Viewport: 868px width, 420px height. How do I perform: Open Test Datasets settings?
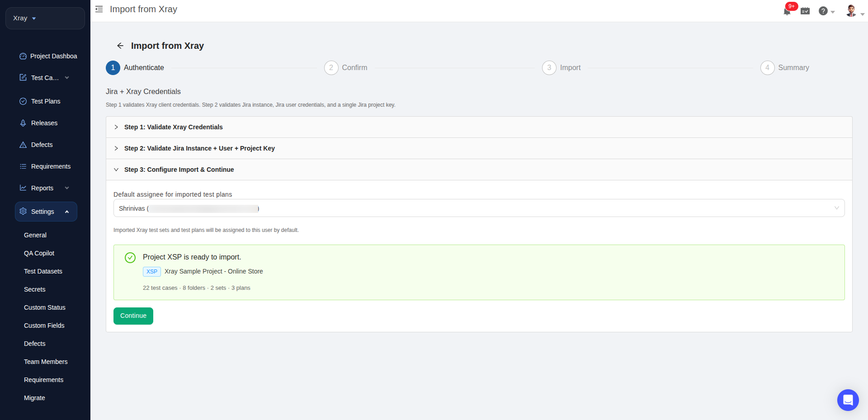[43, 271]
